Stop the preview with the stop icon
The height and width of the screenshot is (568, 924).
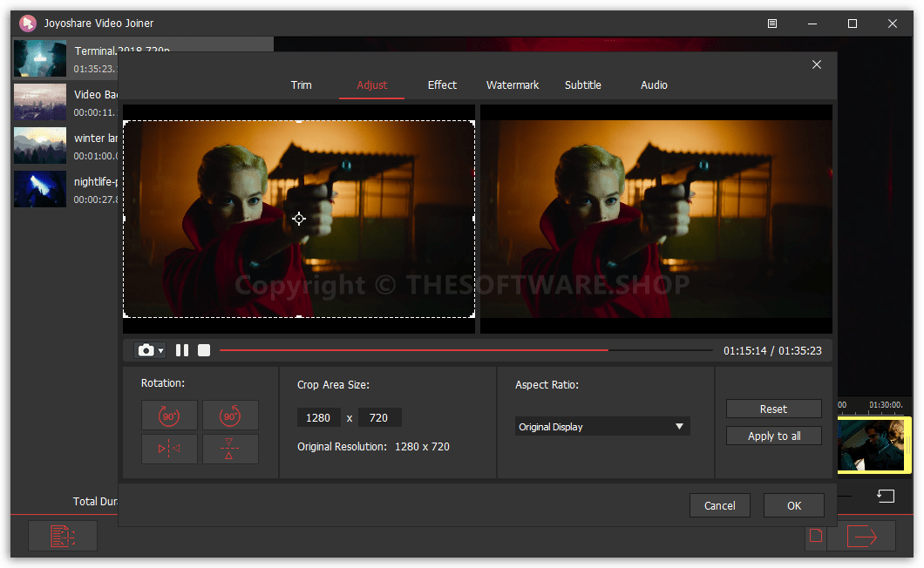tap(203, 349)
